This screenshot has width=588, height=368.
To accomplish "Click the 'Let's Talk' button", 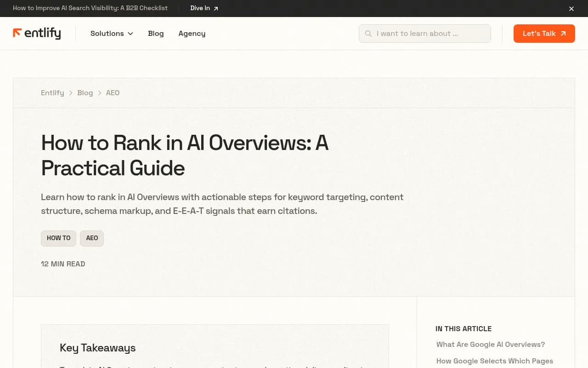I will pyautogui.click(x=544, y=34).
